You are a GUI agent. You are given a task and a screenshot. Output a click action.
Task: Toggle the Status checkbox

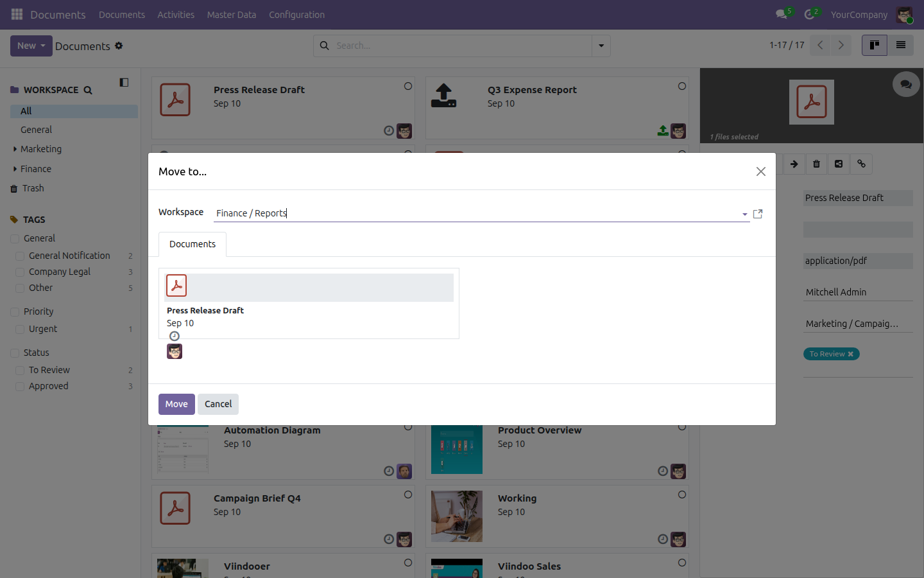point(15,353)
